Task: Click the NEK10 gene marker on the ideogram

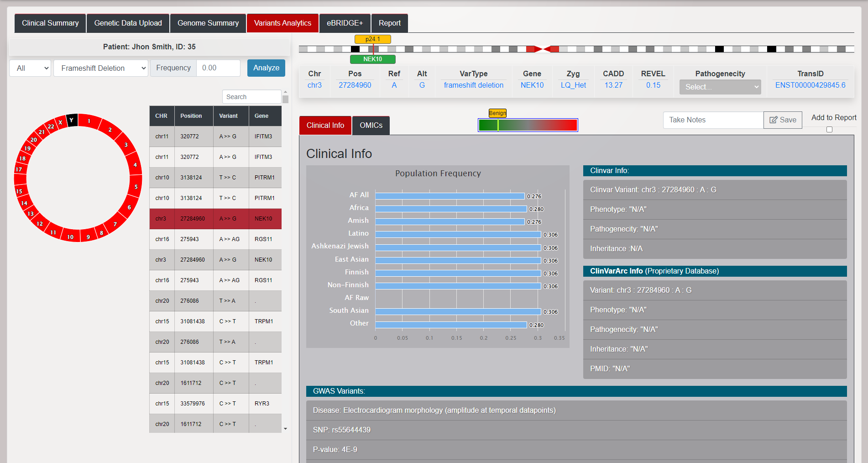Action: click(372, 59)
